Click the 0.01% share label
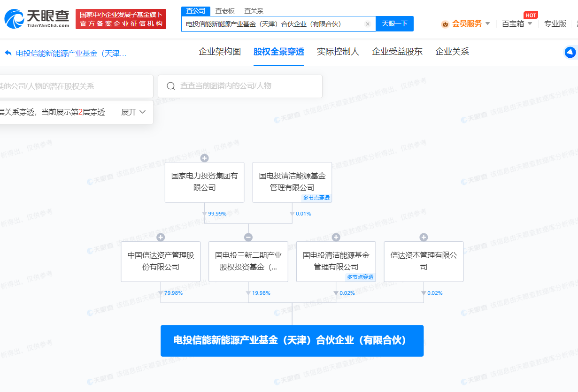This screenshot has height=392, width=578. (x=303, y=214)
